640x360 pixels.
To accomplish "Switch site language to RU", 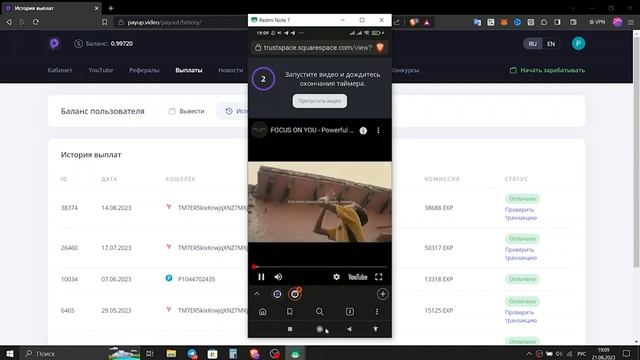I will 532,44.
